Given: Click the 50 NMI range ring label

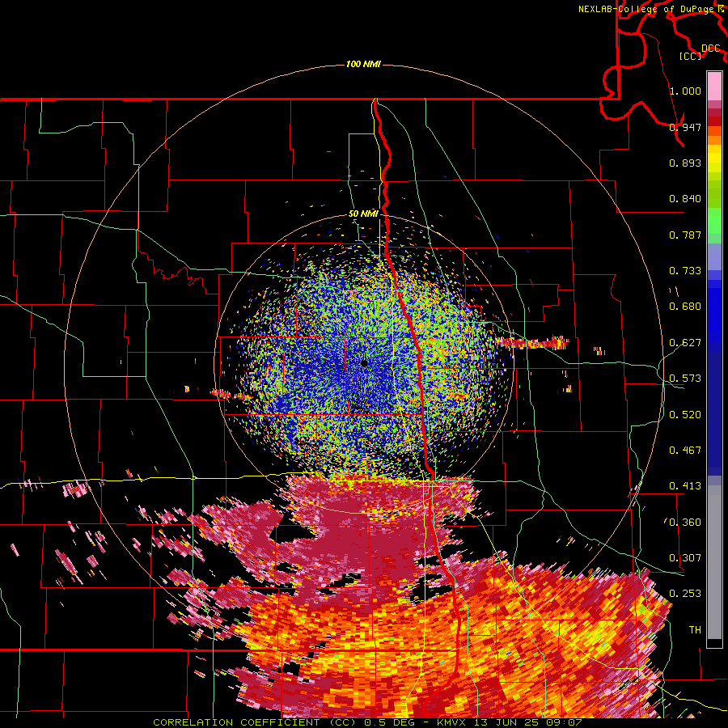Looking at the screenshot, I should click(x=363, y=214).
